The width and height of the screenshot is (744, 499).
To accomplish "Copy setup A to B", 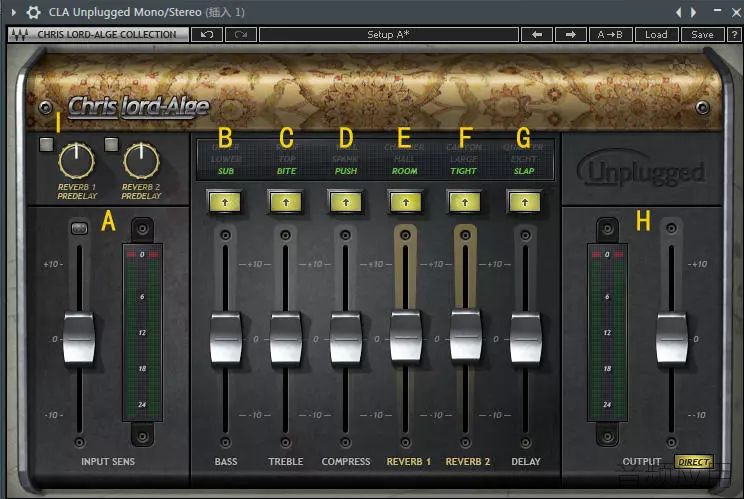I will point(610,35).
